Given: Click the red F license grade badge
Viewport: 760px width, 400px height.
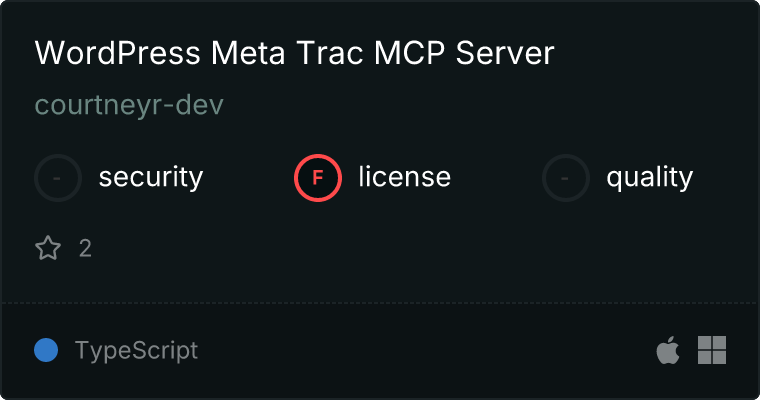Looking at the screenshot, I should click(x=318, y=178).
